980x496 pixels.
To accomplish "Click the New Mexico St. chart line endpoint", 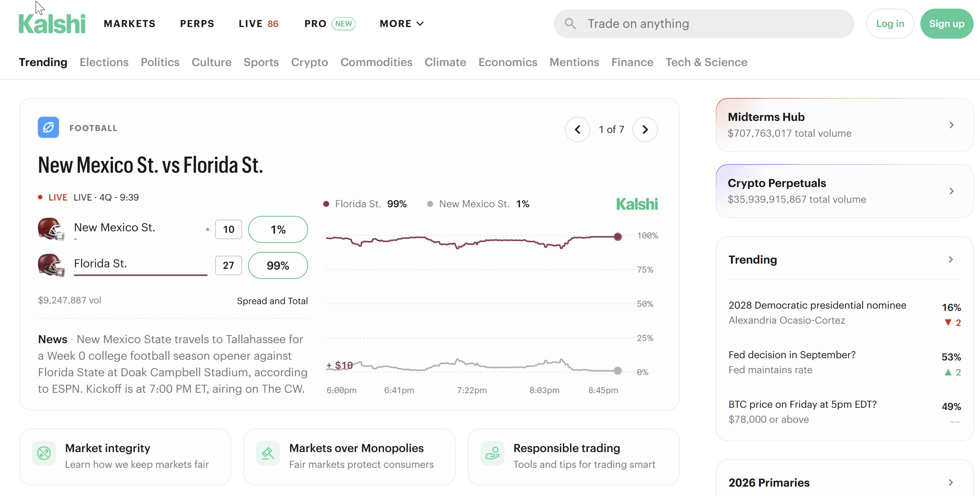I will tap(618, 370).
